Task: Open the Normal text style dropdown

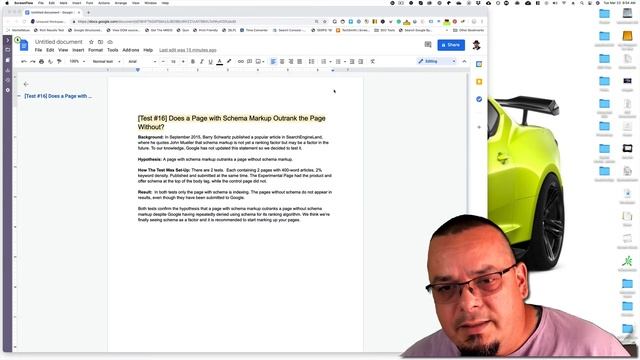Action: click(x=106, y=61)
